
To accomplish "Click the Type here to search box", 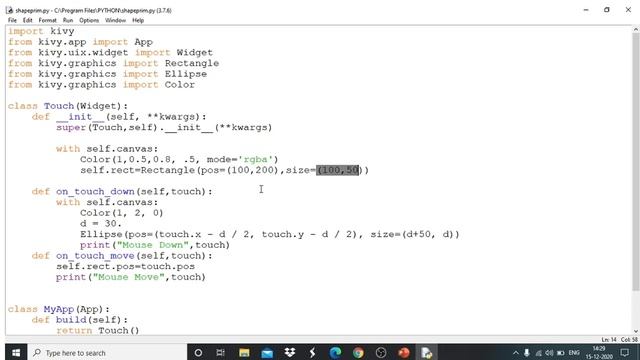I will click(x=107, y=353).
